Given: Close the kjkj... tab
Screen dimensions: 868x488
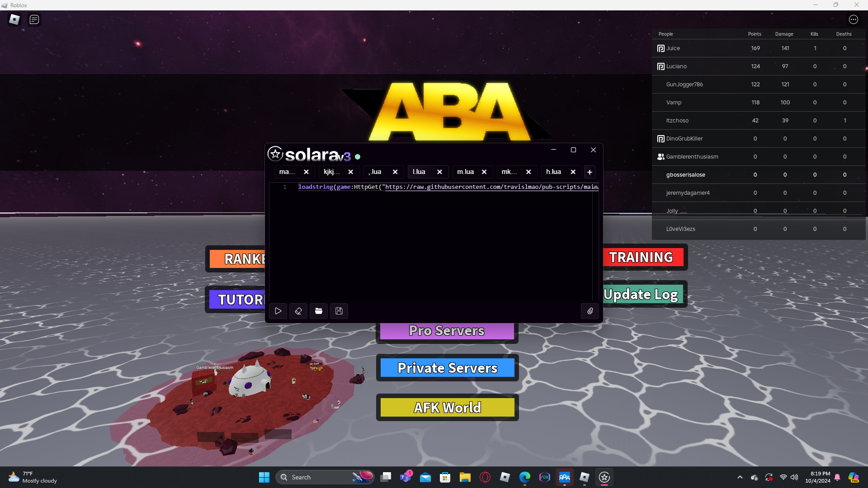Looking at the screenshot, I should 350,172.
